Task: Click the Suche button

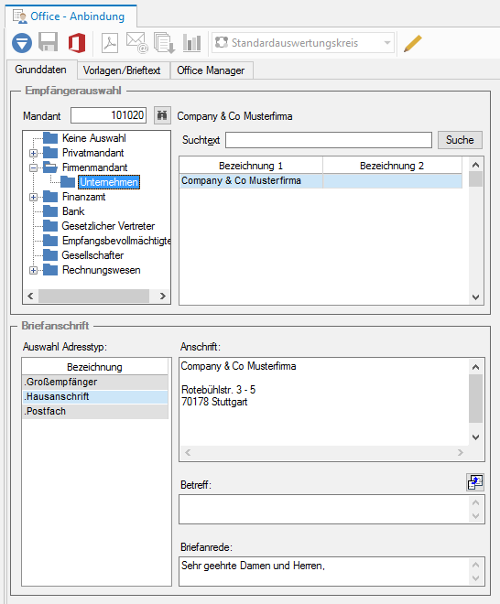Action: [x=460, y=140]
